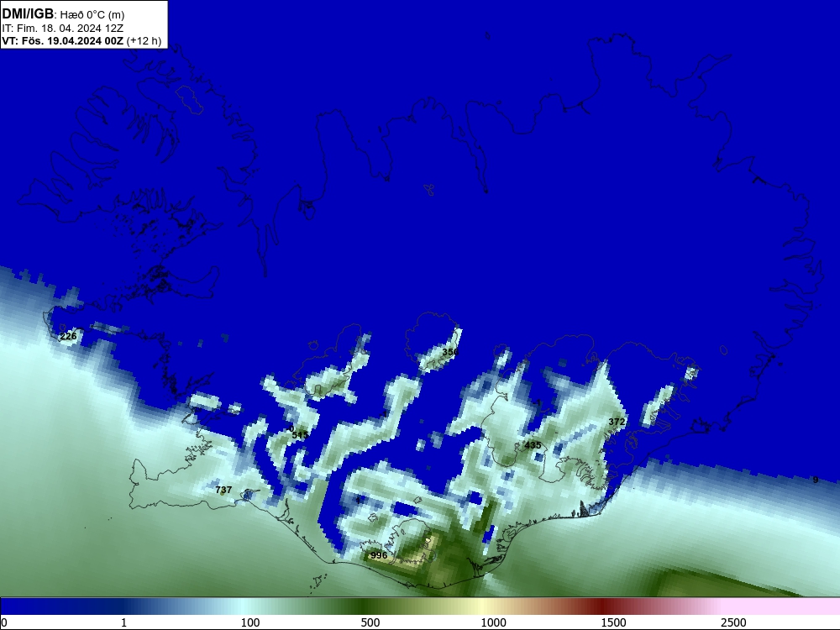Click the DMI/IGB title text
The image size is (840, 630).
pyautogui.click(x=28, y=14)
